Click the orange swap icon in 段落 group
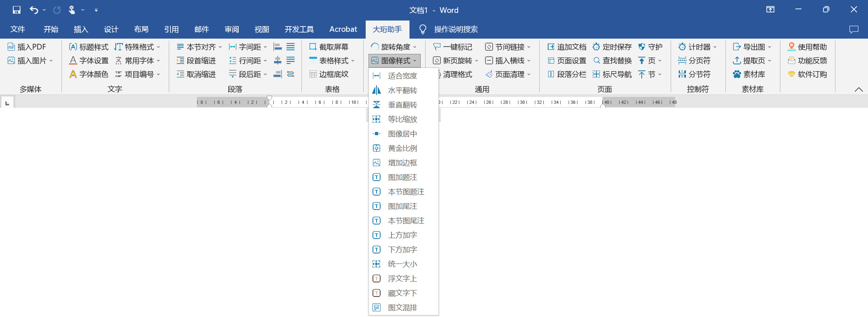Image resolution: width=868 pixels, height=317 pixels. coord(291,74)
